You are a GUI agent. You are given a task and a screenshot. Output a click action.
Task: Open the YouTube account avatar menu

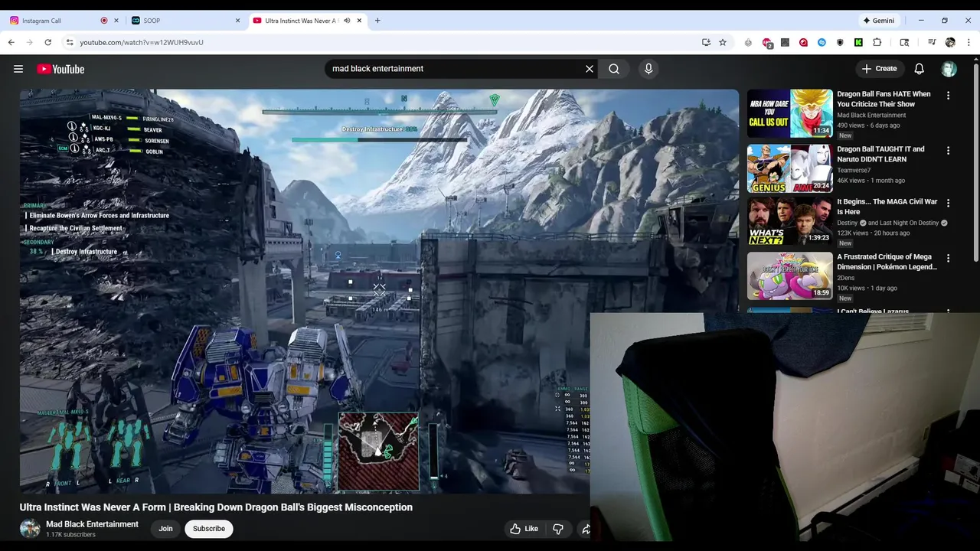(x=949, y=69)
